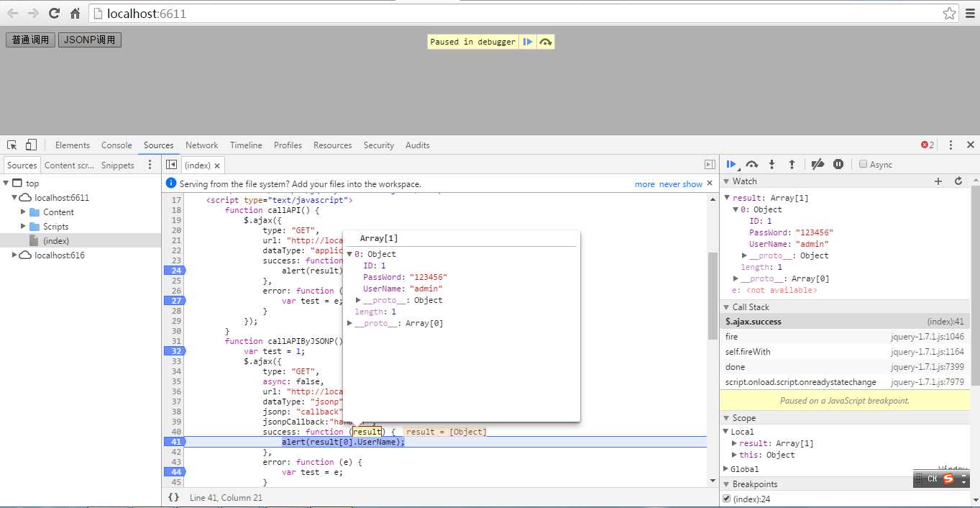This screenshot has width=980, height=508.
Task: Open the Network tab
Action: click(202, 145)
